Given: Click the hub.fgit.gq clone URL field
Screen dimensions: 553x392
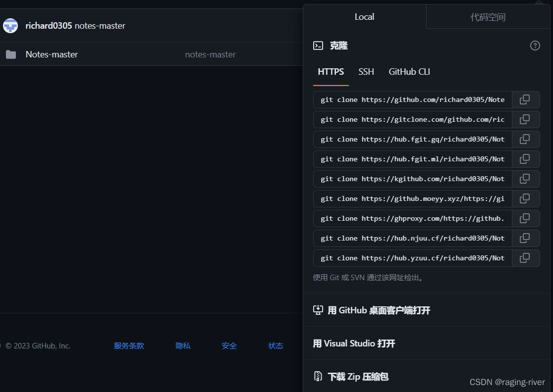Looking at the screenshot, I should (413, 139).
